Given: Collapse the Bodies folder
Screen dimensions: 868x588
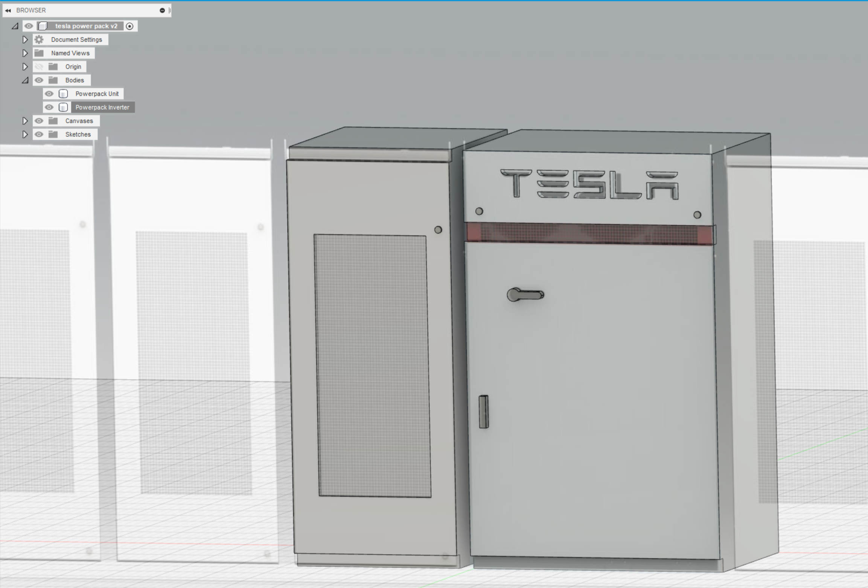Looking at the screenshot, I should coord(25,80).
